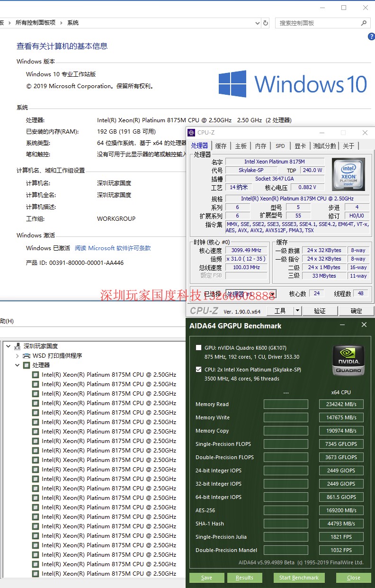The height and width of the screenshot is (588, 375).
Task: Click the Windows 10 logo graphic
Action: (293, 84)
